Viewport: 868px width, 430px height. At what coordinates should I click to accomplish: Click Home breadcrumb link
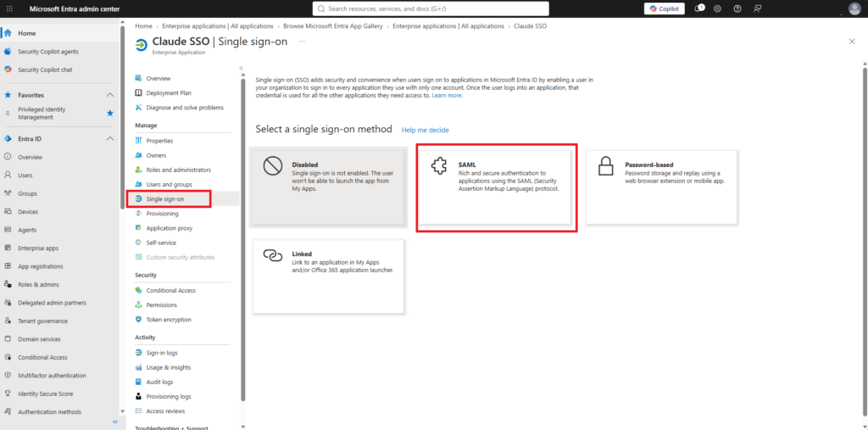click(x=143, y=26)
